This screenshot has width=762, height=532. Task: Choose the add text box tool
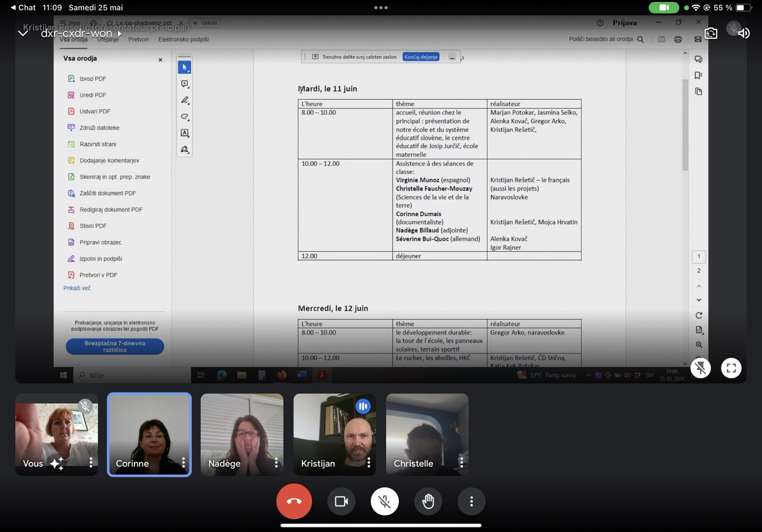tap(184, 133)
